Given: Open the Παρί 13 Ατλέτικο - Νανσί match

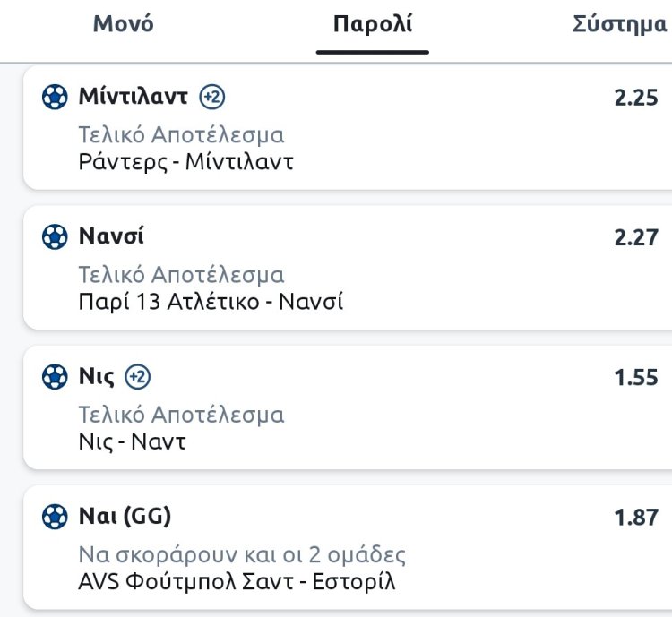Looking at the screenshot, I should coord(211,302).
